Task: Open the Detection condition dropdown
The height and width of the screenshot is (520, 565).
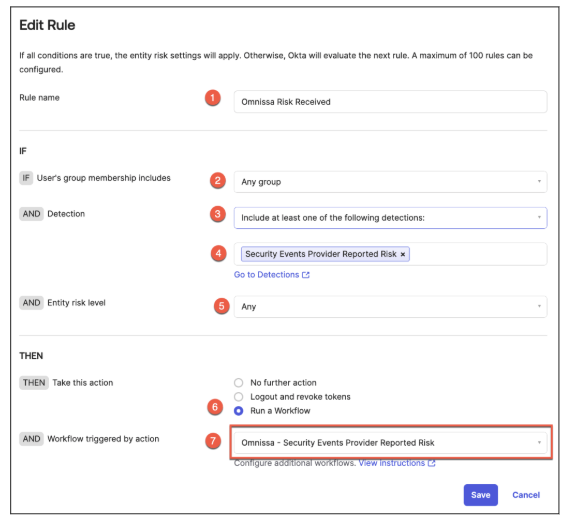Action: [390, 218]
